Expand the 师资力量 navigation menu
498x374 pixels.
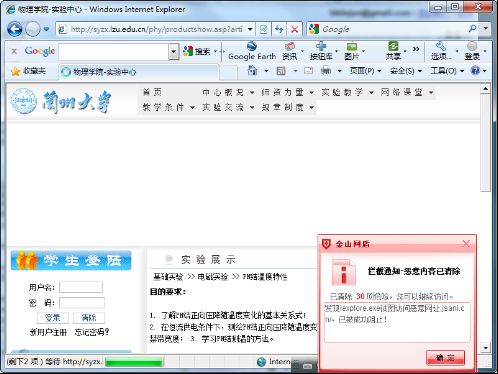(x=287, y=92)
